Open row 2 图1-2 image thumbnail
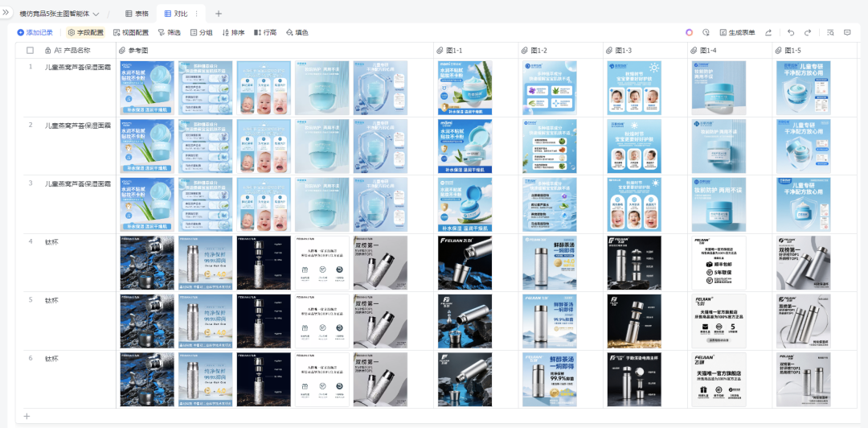868x428 pixels. [550, 146]
